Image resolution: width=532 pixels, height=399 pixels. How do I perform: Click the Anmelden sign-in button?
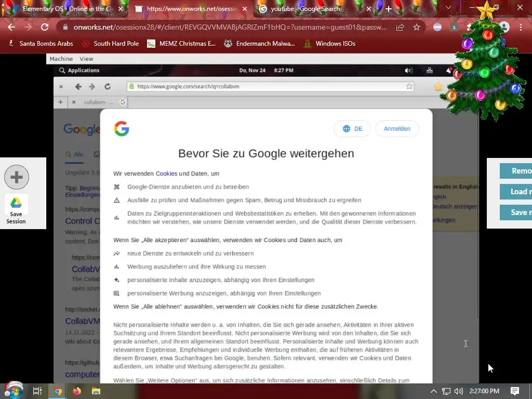coord(397,129)
